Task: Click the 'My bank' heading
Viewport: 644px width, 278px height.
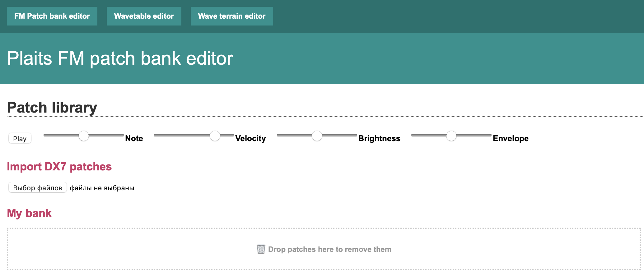Action: [x=29, y=213]
